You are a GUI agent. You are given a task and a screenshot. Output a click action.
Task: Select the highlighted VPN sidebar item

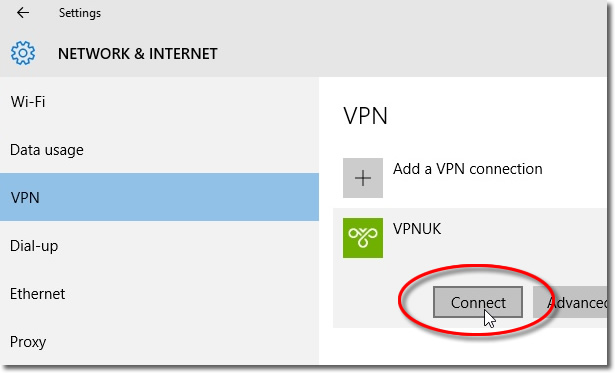click(159, 197)
